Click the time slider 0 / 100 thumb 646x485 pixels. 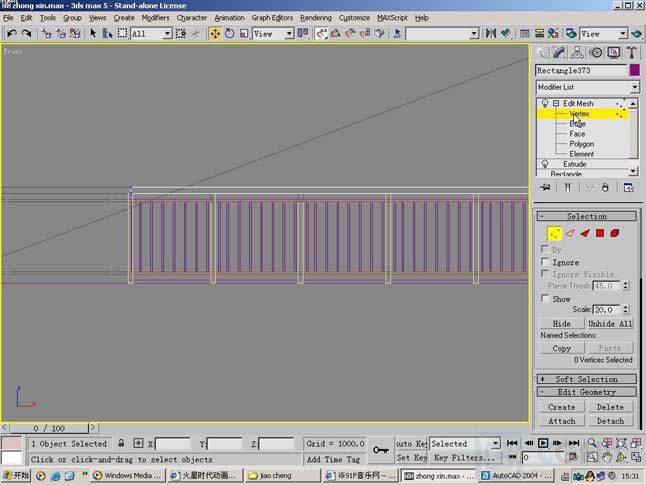pos(49,428)
